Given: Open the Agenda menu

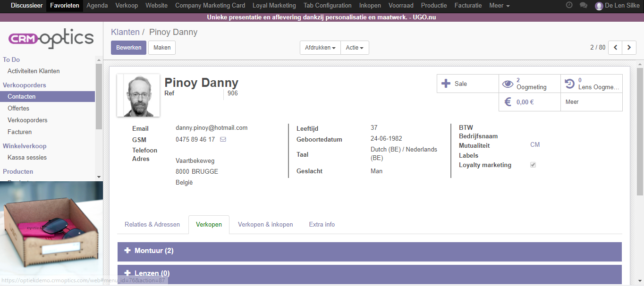Looking at the screenshot, I should pyautogui.click(x=97, y=6).
